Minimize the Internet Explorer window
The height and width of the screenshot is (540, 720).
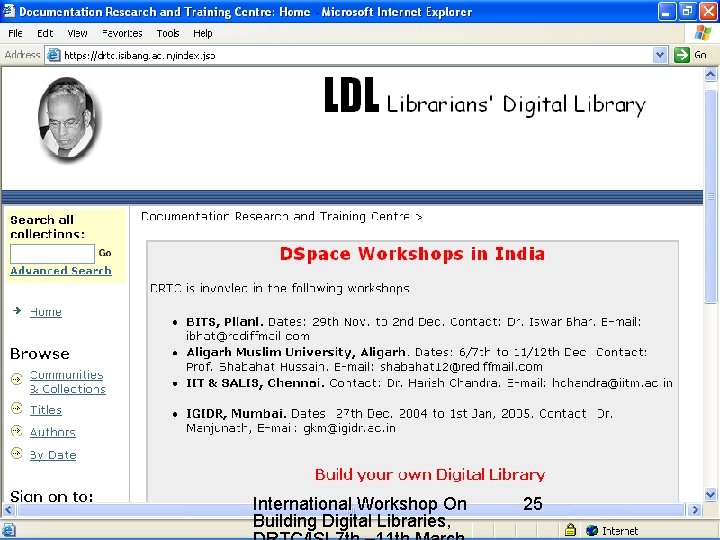666,11
